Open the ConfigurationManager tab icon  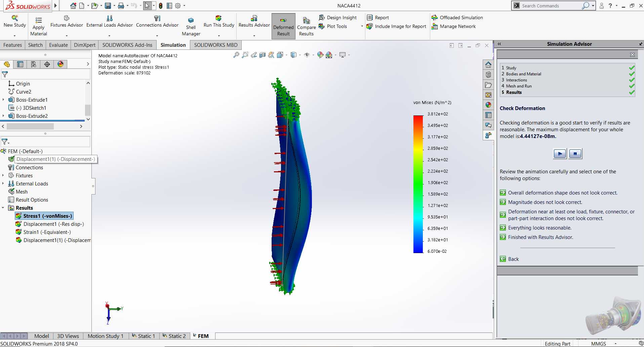33,64
